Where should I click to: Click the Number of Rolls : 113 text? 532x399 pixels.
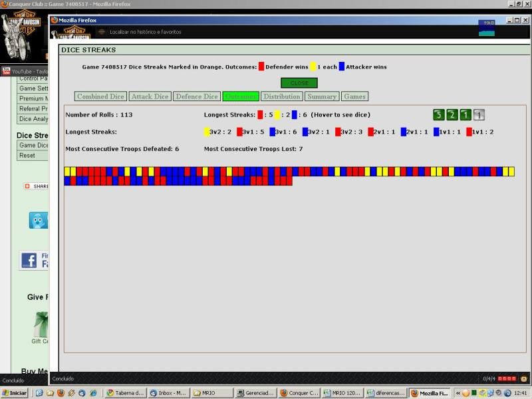[99, 114]
